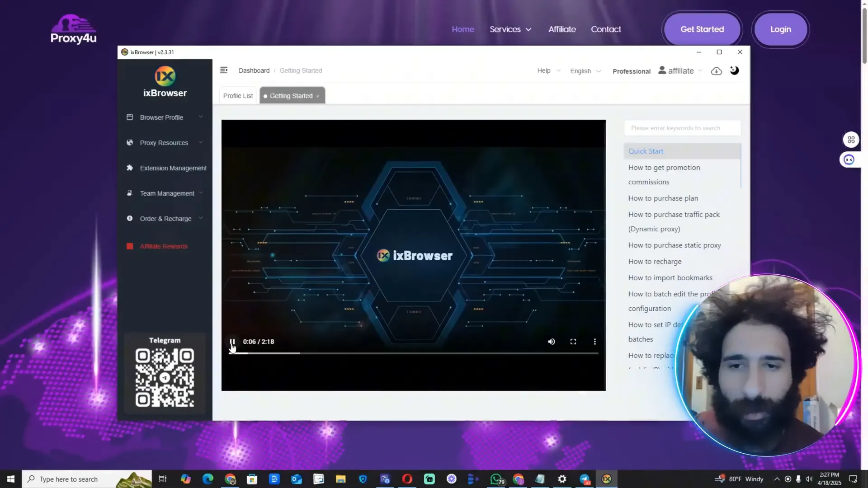Open the affiliate account dropdown
The height and width of the screenshot is (488, 868).
(680, 70)
